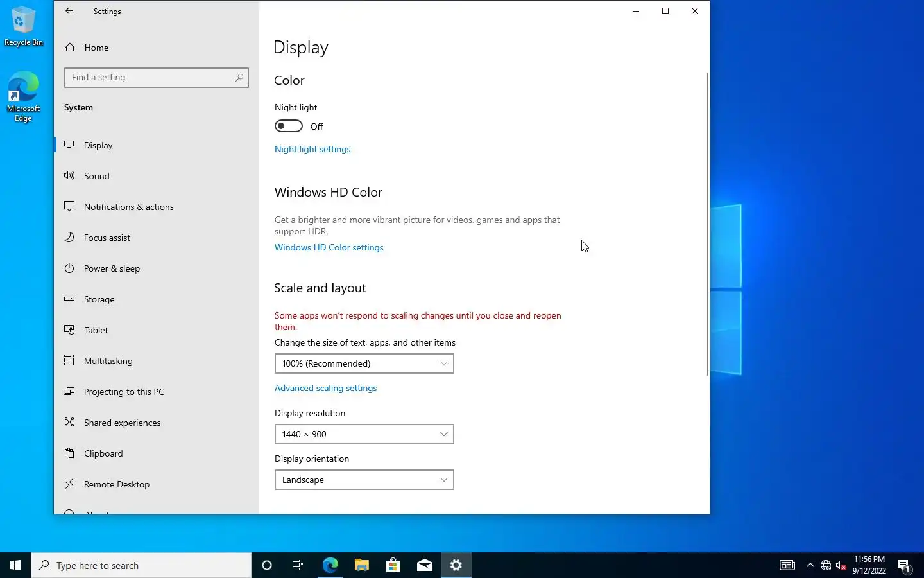This screenshot has width=924, height=578.
Task: Go to Storage settings
Action: pos(157,299)
